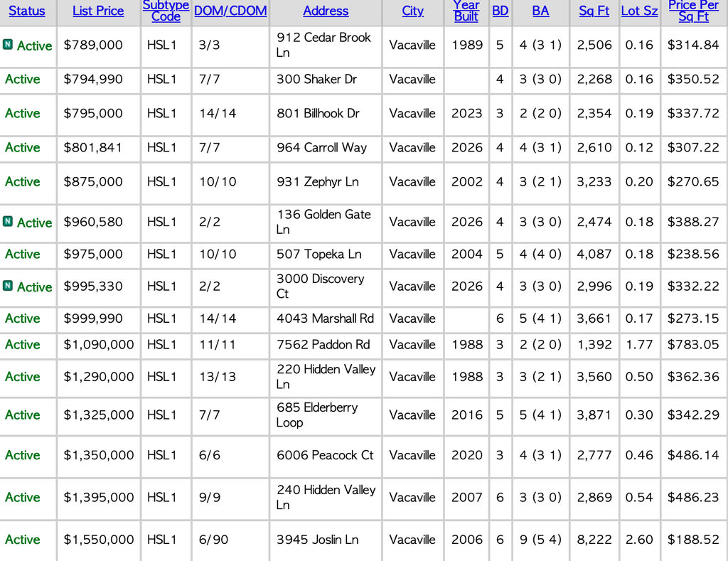This screenshot has width=728, height=561.
Task: Select the 7562 Paddon Rd listing row
Action: 326,346
